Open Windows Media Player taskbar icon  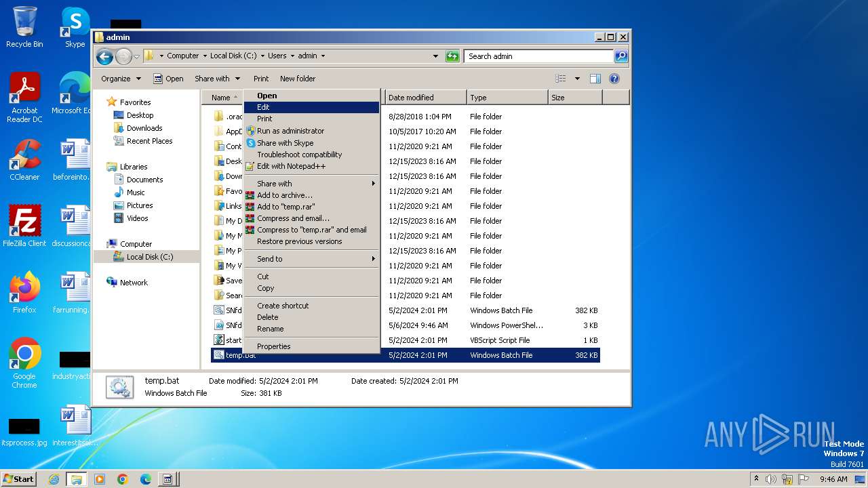point(100,479)
